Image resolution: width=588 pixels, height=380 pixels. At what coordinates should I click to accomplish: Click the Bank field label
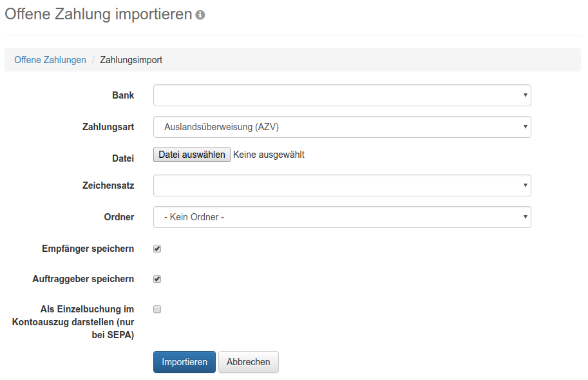pos(123,95)
